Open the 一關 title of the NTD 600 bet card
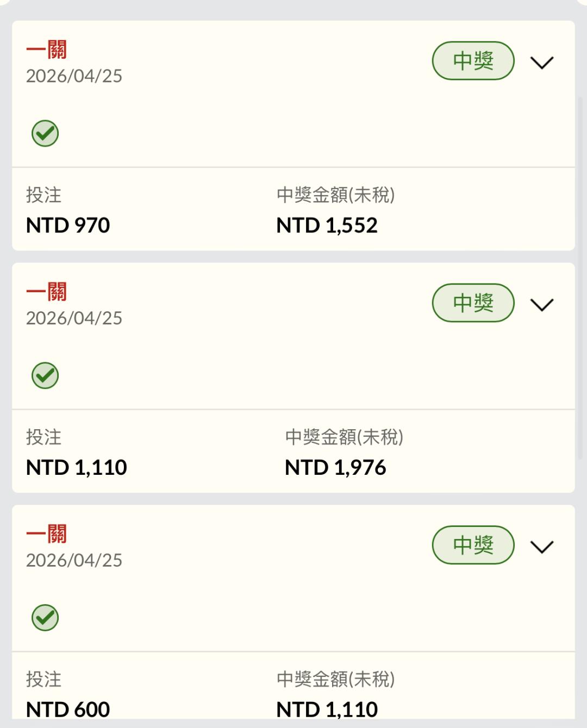 pos(47,534)
